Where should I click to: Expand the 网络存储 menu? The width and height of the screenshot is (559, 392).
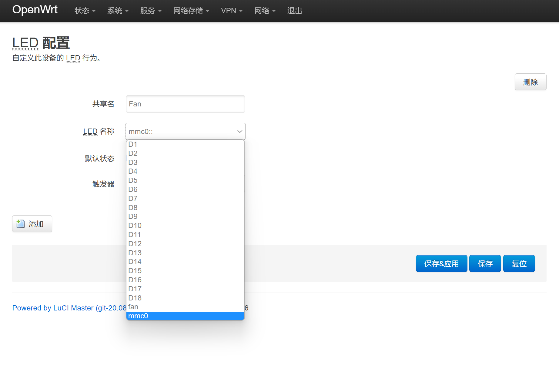[191, 11]
